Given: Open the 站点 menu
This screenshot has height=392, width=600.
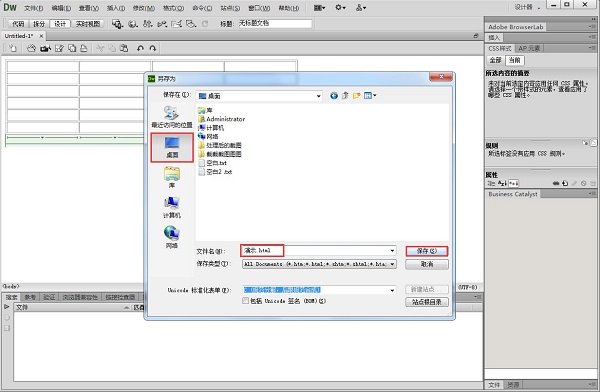Looking at the screenshot, I should click(230, 8).
